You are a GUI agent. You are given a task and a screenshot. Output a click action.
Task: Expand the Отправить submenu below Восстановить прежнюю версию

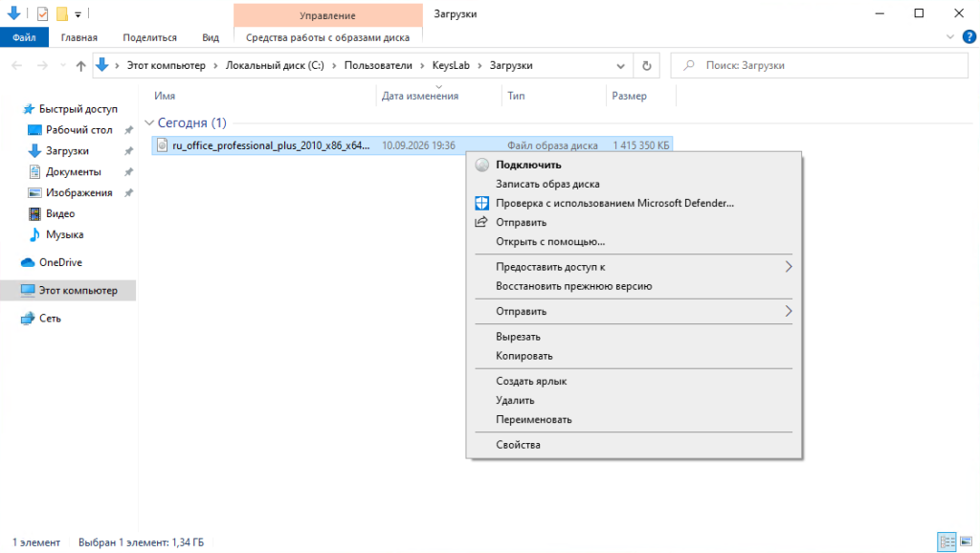click(634, 311)
